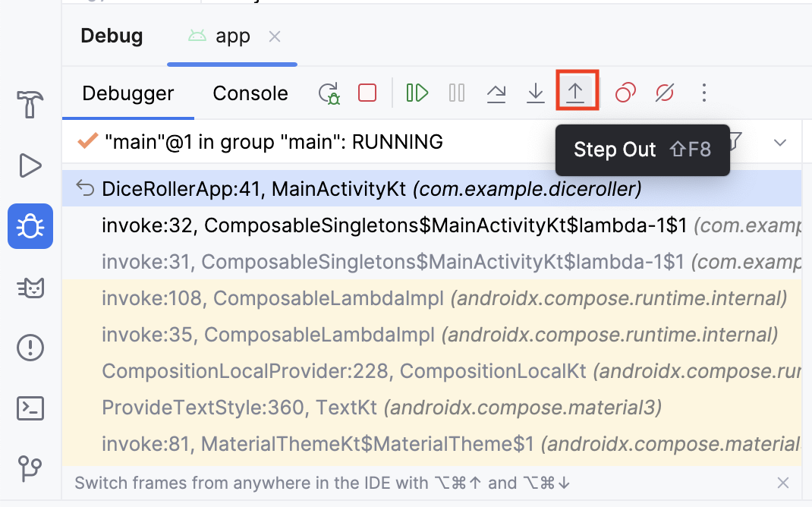Click the Step Out debugger button

[575, 93]
